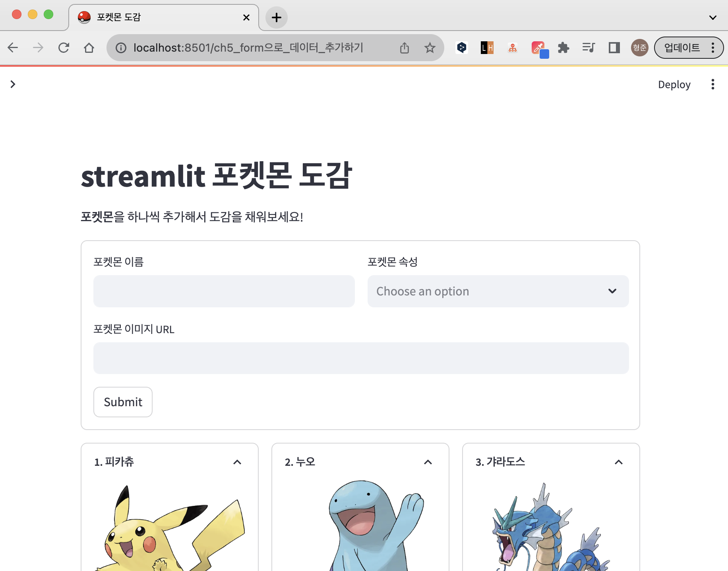The height and width of the screenshot is (571, 728).
Task: Focus the 포켓몬 이미지 URL field
Action: (x=361, y=358)
